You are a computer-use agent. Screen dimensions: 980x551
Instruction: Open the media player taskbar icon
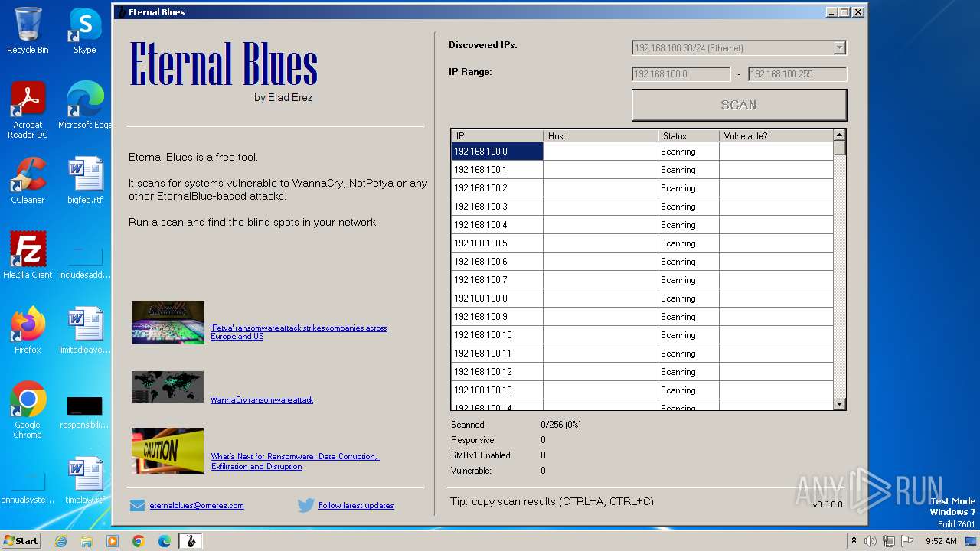point(113,541)
